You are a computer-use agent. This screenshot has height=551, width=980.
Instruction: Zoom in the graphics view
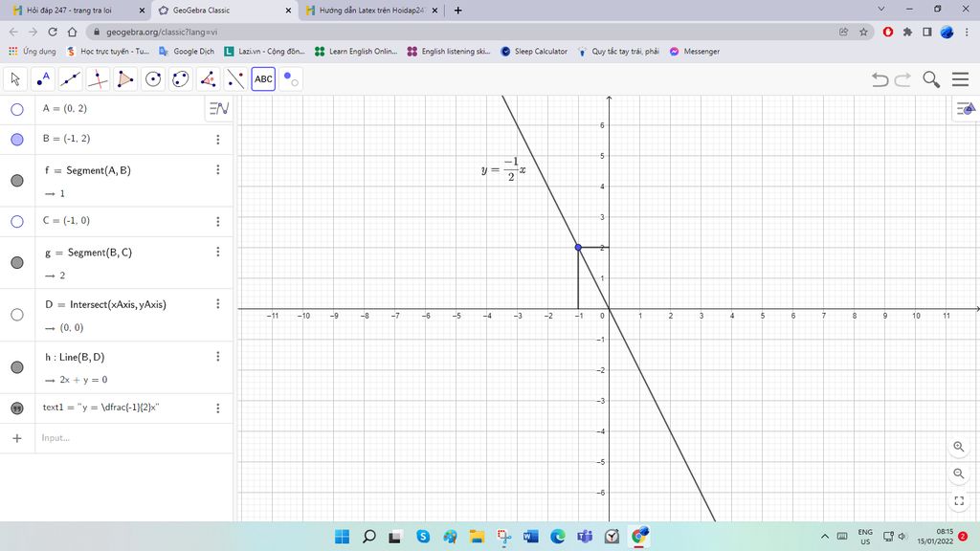point(959,447)
